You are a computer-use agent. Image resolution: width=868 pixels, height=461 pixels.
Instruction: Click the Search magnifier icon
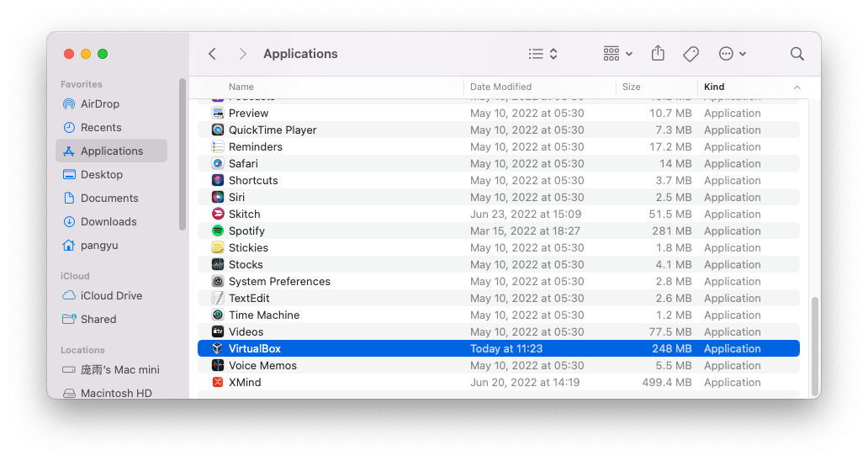tap(797, 54)
